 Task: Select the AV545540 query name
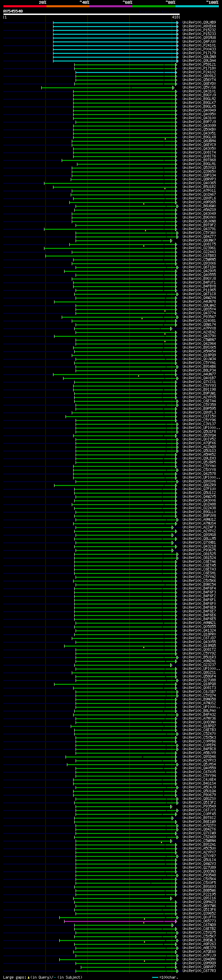click(13, 11)
